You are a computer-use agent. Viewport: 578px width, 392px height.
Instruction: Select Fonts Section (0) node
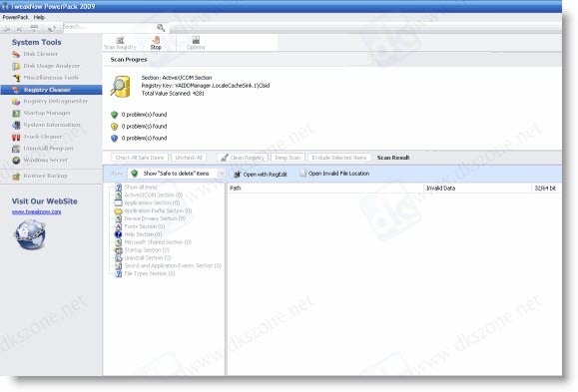tap(140, 226)
